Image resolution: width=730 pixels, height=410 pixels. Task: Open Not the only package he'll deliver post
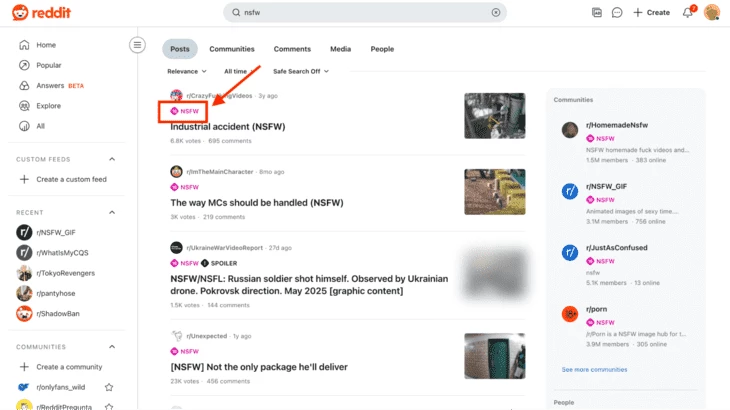tap(259, 367)
